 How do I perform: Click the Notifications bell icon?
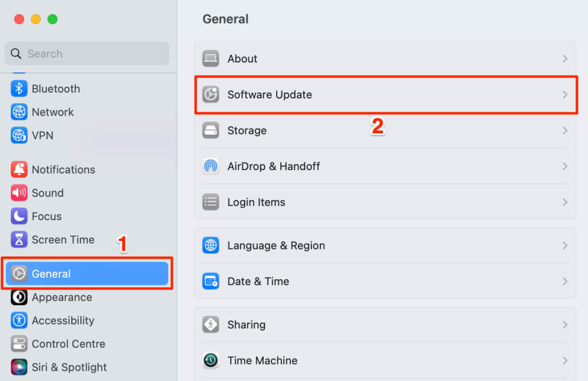[x=19, y=170]
